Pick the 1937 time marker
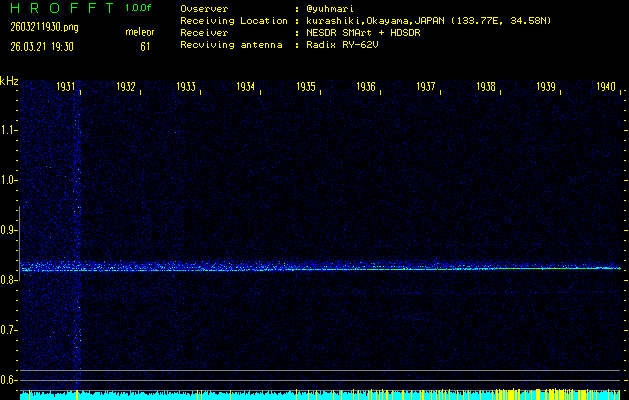Screen dimensions: 629x400 click(426, 88)
